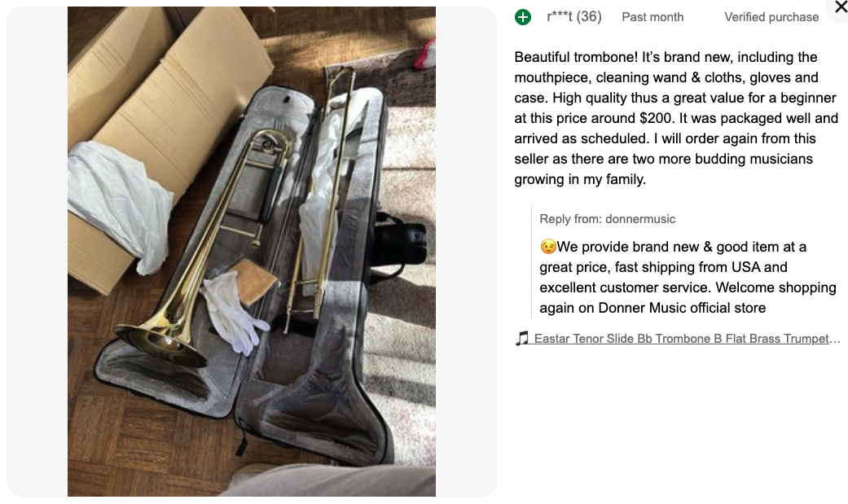This screenshot has height=504, width=848.
Task: Click the Verified purchase label
Action: 771,17
